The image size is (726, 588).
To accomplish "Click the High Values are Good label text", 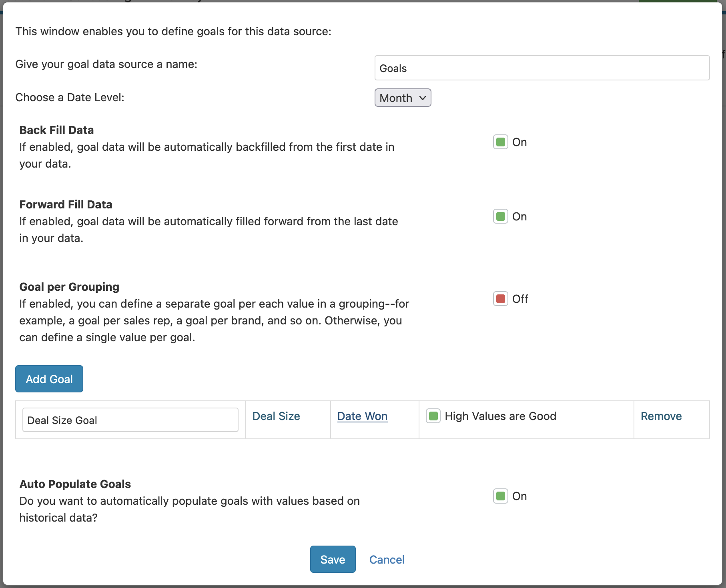I will pyautogui.click(x=500, y=416).
